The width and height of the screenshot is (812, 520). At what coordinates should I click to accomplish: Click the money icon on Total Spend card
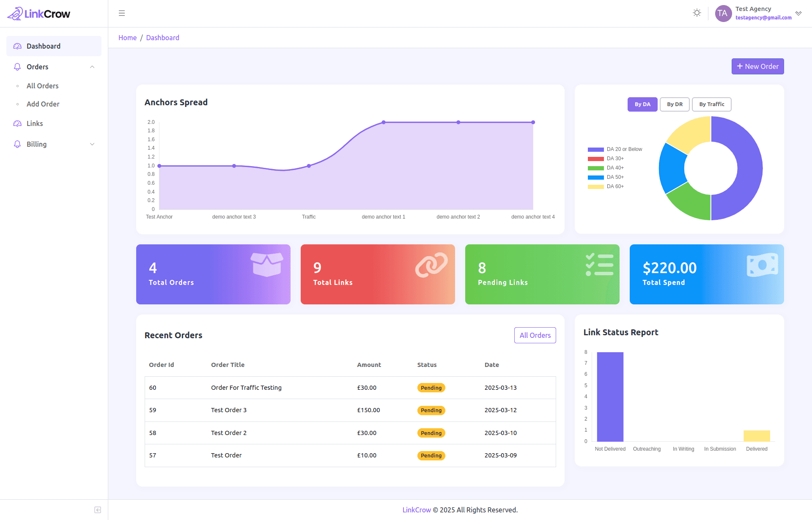(x=762, y=265)
